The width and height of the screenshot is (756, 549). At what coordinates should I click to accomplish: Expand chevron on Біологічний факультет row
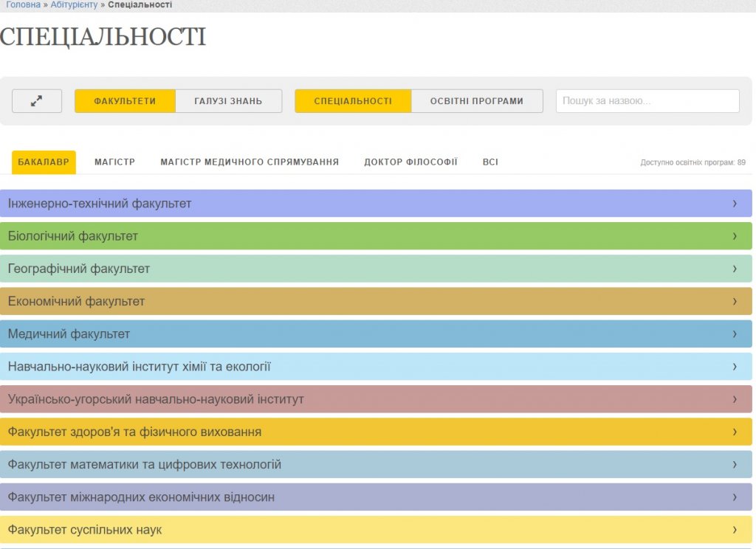(x=735, y=236)
